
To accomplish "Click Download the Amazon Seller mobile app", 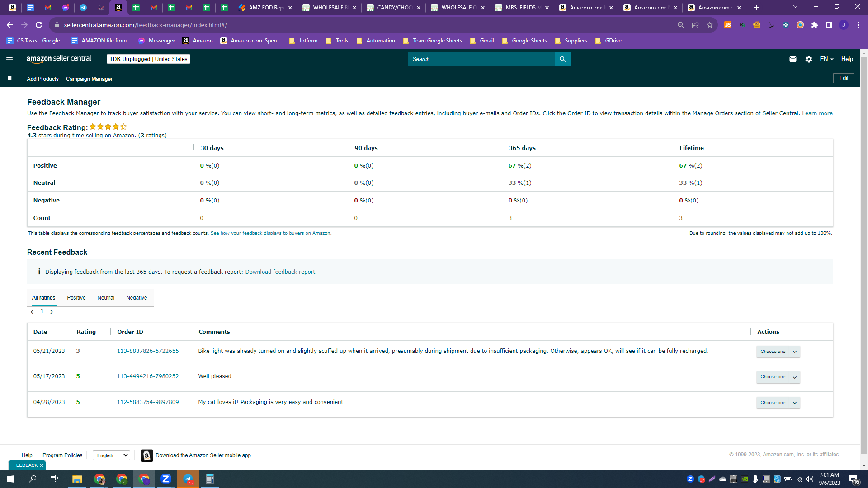I will pos(203,455).
